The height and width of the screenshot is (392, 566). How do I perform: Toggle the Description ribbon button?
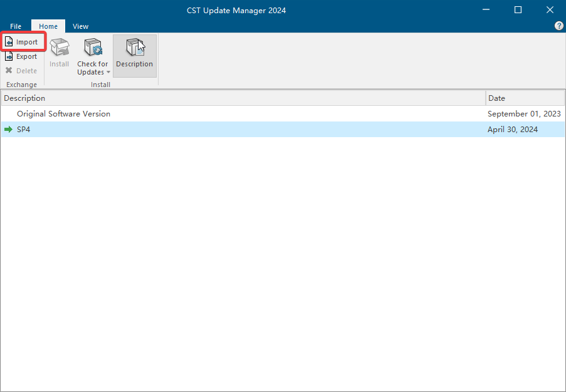click(x=134, y=56)
